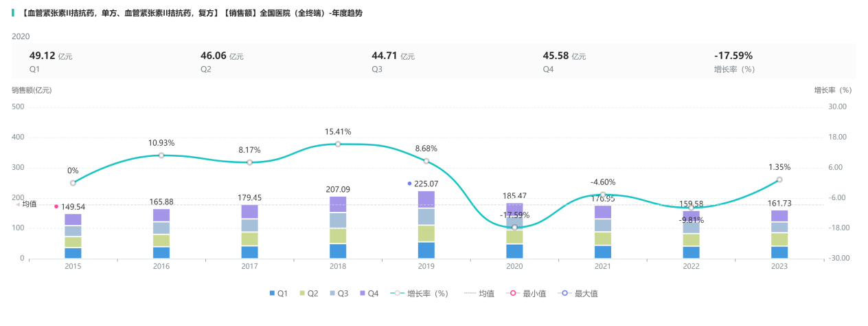Click the Q1 blue segment of the 2021 bar

point(603,252)
